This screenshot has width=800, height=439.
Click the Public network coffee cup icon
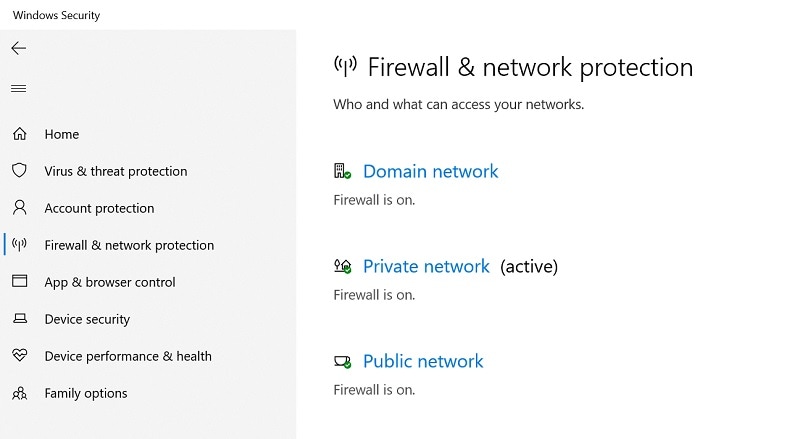(342, 361)
